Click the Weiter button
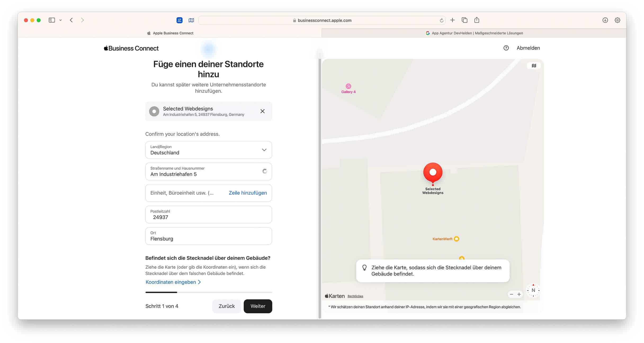 click(258, 306)
